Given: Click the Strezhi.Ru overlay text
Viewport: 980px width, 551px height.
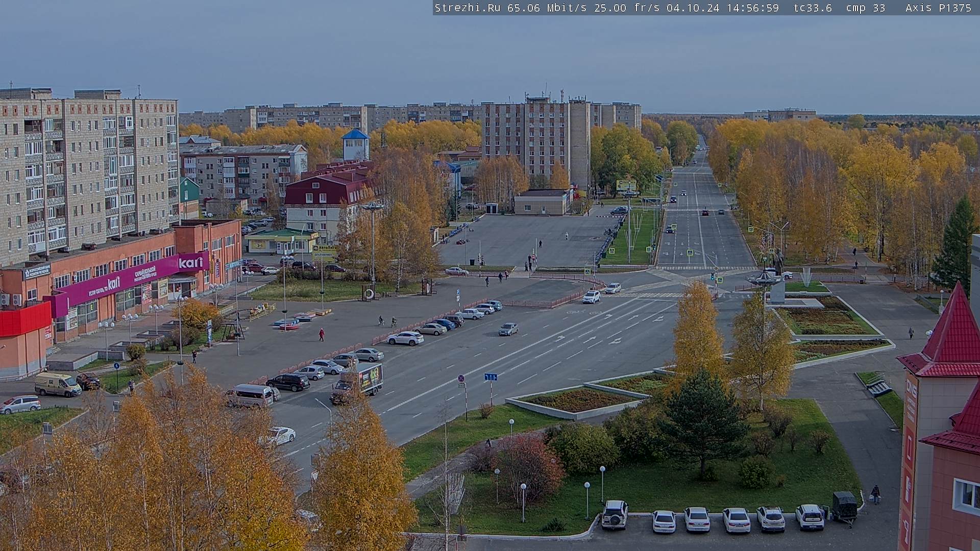Looking at the screenshot, I should pos(468,8).
